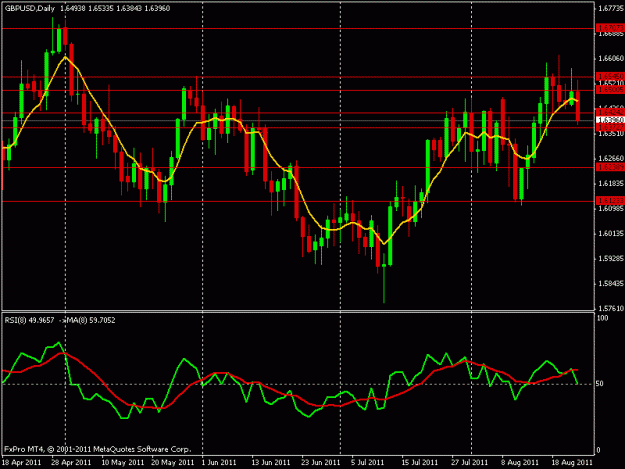This screenshot has width=625, height=469.
Task: Click the 1.62660 price scale value
Action: click(x=611, y=159)
